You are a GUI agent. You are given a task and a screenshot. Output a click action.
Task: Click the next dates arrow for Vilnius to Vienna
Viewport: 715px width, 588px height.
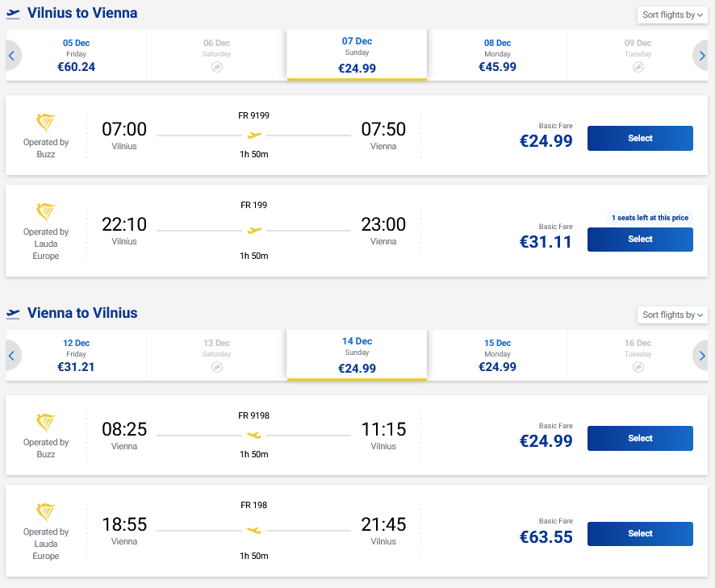pos(702,56)
